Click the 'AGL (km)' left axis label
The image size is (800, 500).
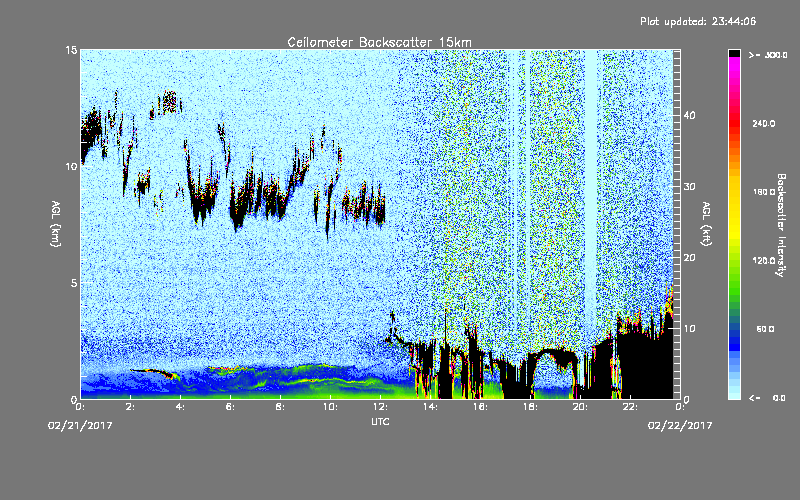56,223
